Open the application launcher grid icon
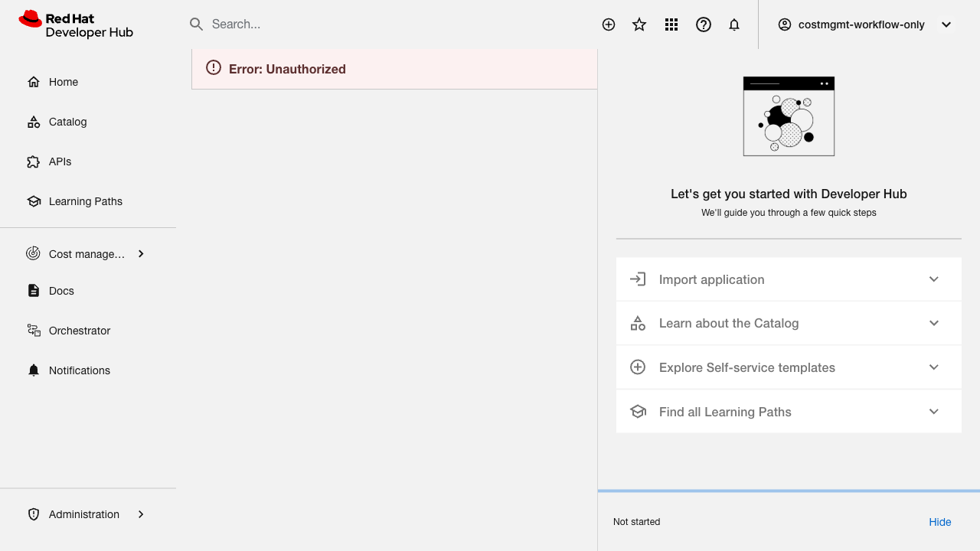The width and height of the screenshot is (980, 551). [x=671, y=24]
